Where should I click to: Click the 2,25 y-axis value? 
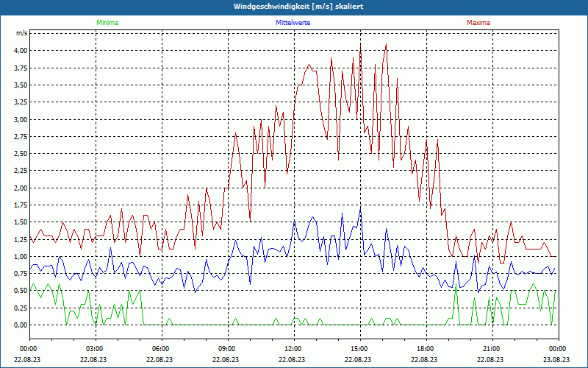click(x=21, y=171)
